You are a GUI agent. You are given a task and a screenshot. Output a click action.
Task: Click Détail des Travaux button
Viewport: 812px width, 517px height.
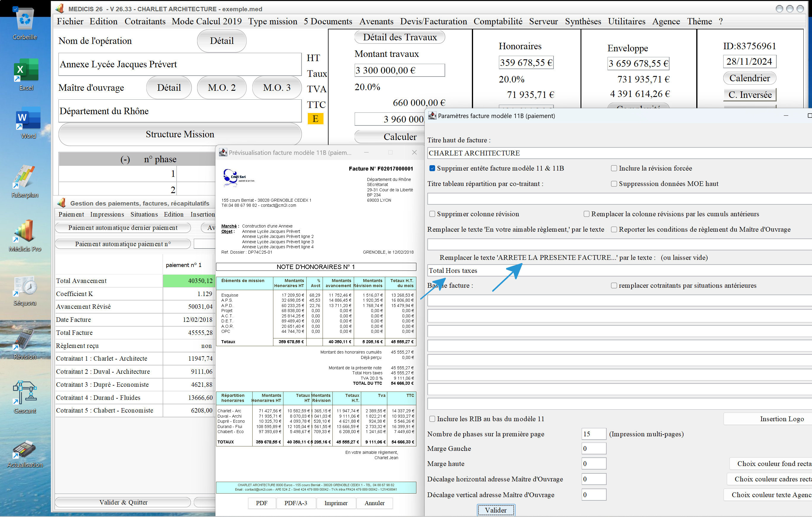click(x=399, y=37)
